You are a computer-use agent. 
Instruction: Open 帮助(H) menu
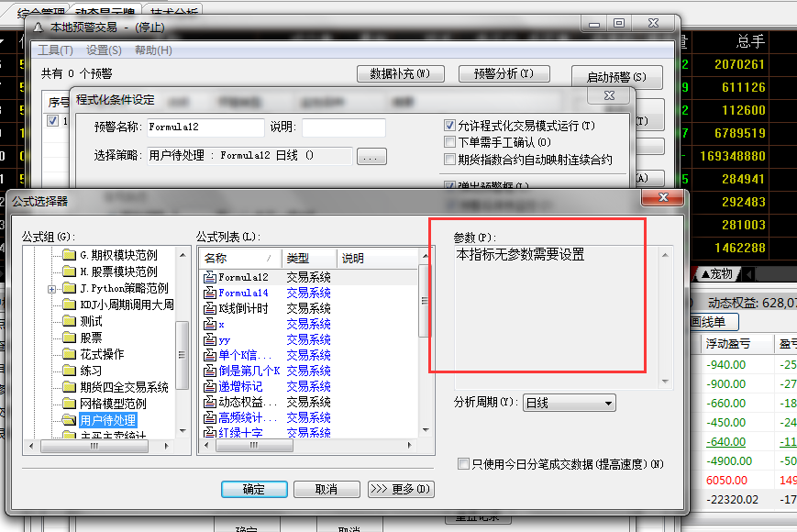click(153, 50)
